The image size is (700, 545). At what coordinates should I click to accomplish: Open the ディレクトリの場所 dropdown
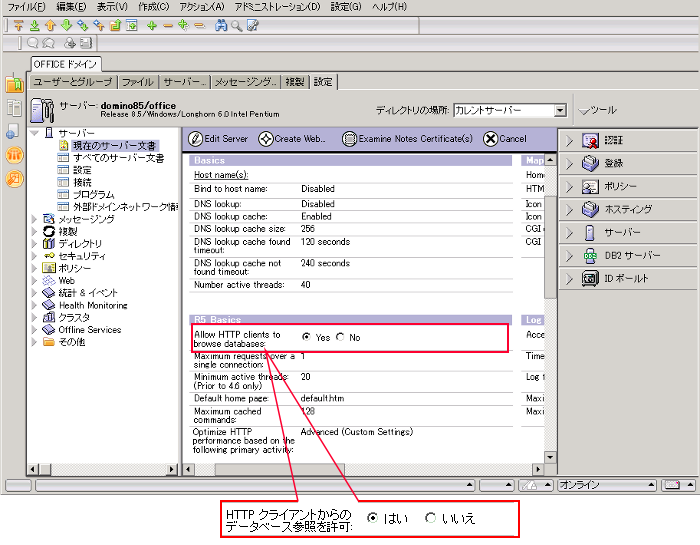(560, 111)
